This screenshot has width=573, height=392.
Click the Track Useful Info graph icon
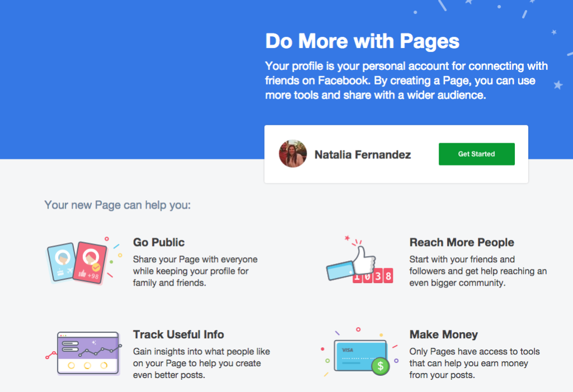(x=88, y=352)
